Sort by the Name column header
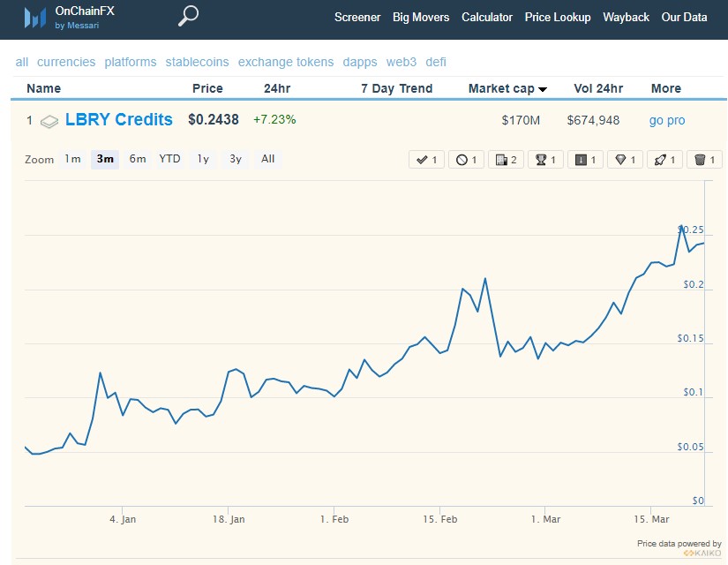 43,88
